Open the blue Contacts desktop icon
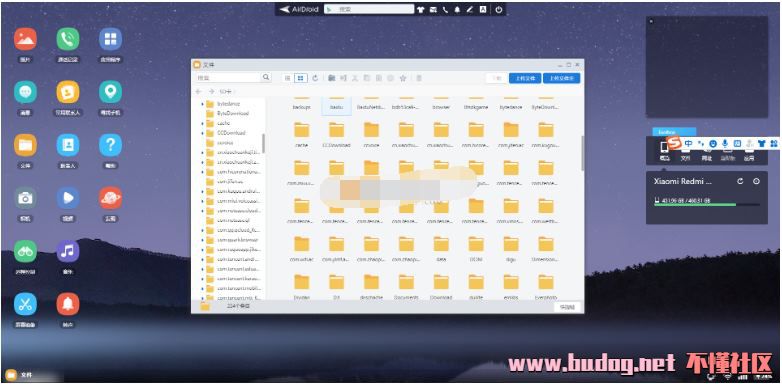The height and width of the screenshot is (384, 782). tap(68, 145)
